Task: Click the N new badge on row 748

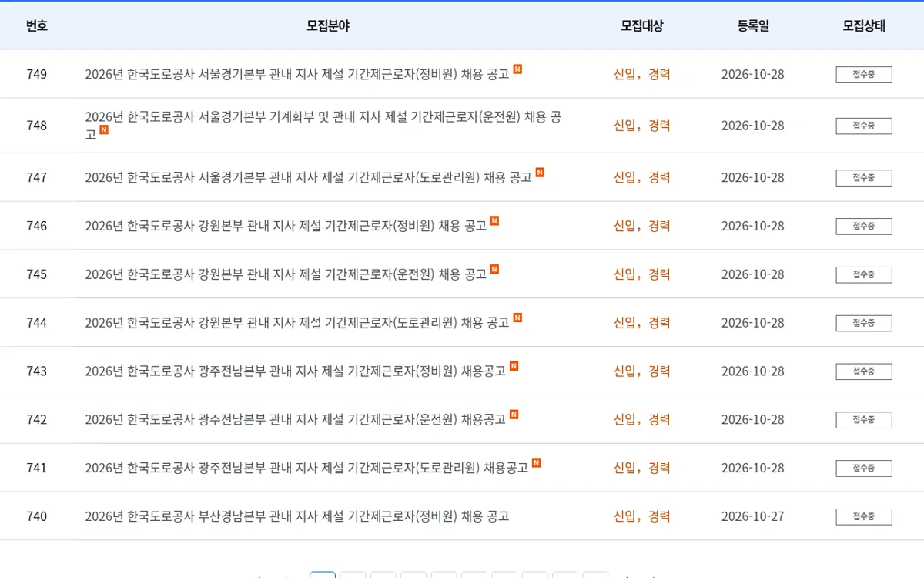Action: 104,129
